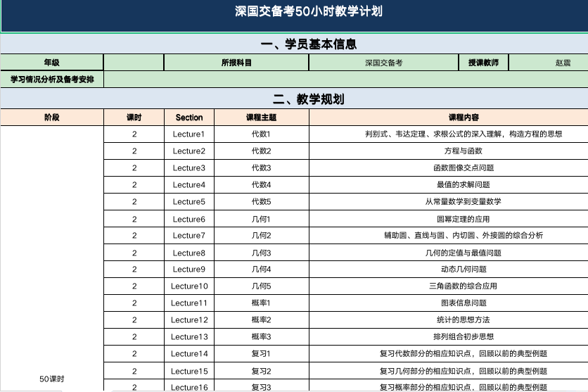Select the 概率2 topic cell
588x392 pixels.
(262, 320)
